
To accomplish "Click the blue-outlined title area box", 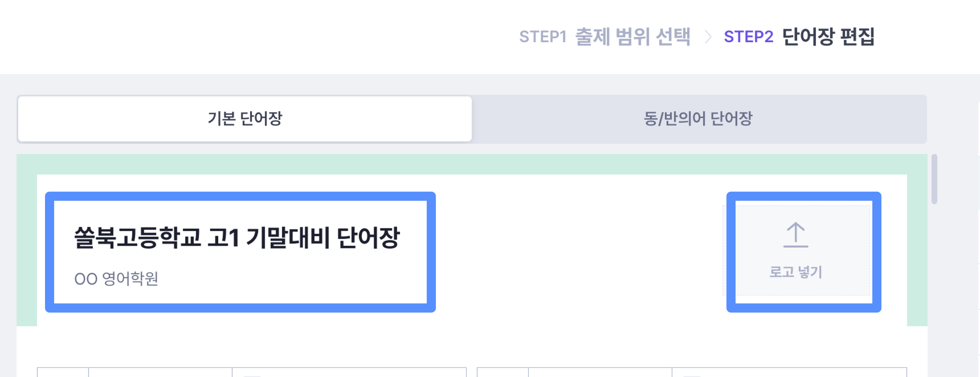I will pos(240,252).
